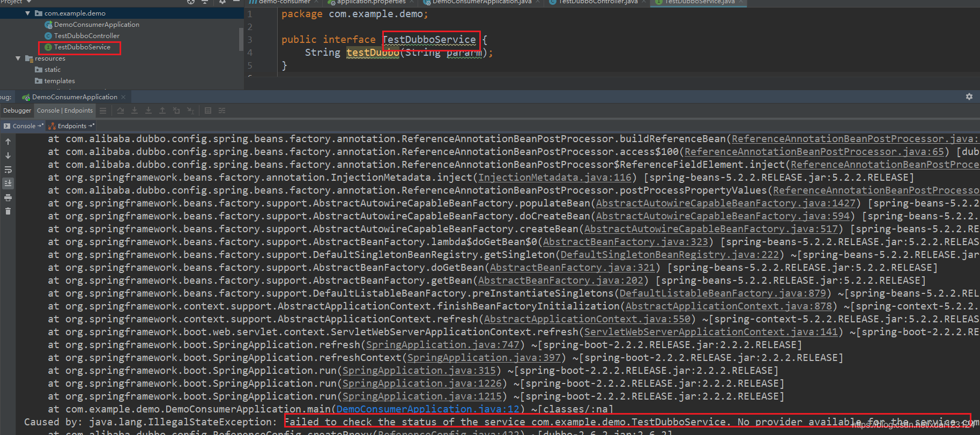Screen dimensions: 980x435
Task: Click the Step Out debug icon
Action: [x=162, y=110]
